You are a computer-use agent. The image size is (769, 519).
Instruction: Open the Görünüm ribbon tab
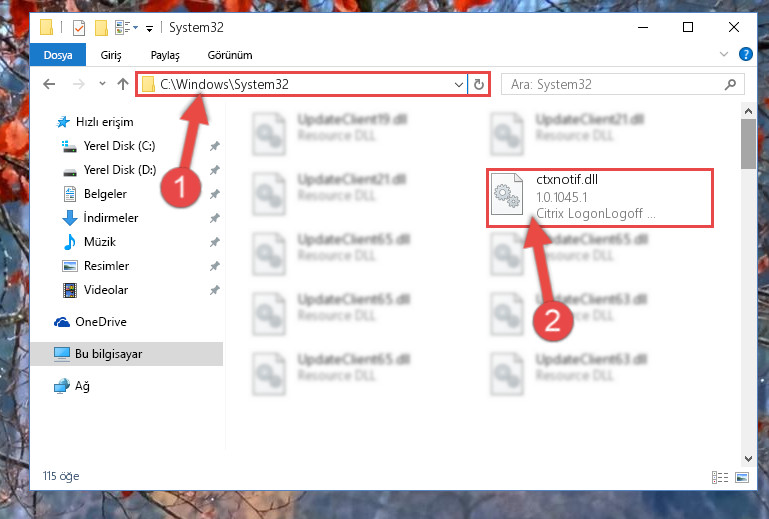(x=230, y=55)
